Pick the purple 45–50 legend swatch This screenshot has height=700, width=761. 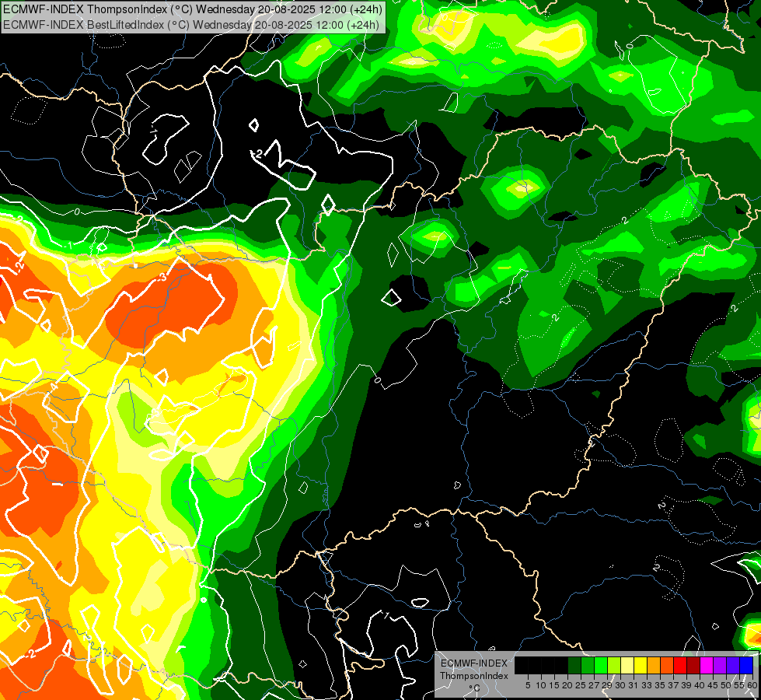pyautogui.click(x=720, y=665)
